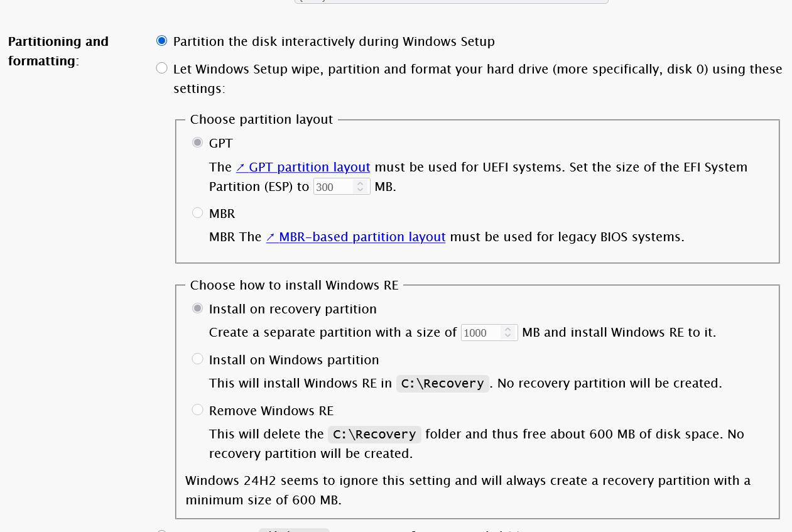
Task: Click the 'Choose how to install Windows RE' legend
Action: (x=294, y=285)
